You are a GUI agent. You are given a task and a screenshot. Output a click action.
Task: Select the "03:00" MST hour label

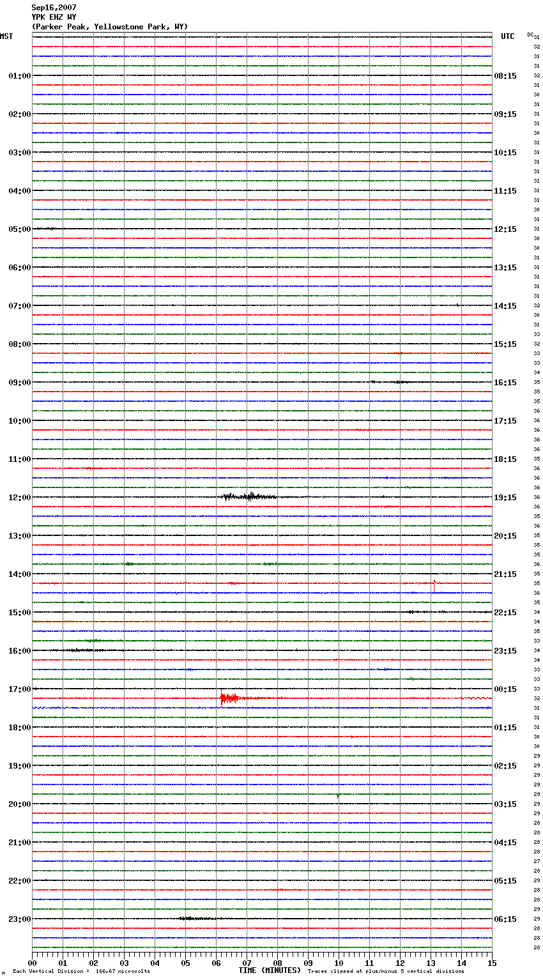(20, 153)
